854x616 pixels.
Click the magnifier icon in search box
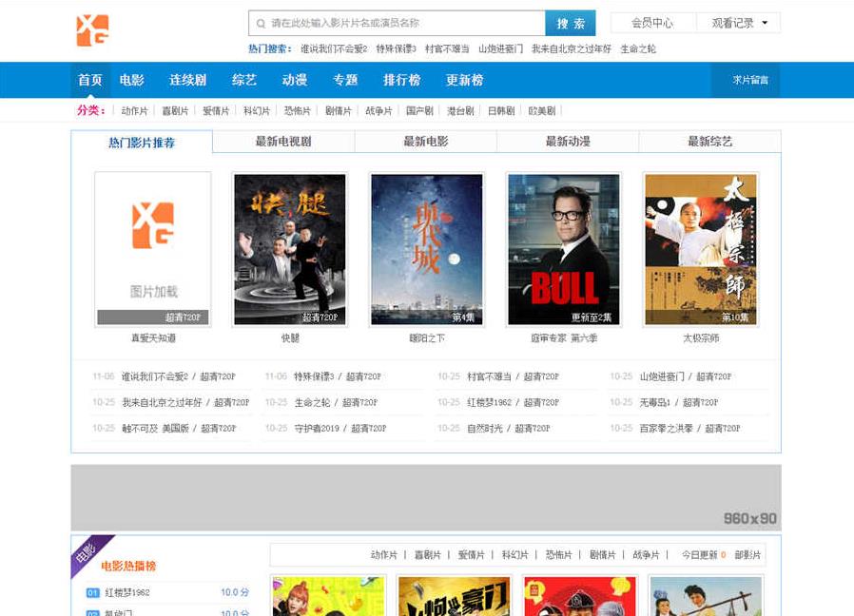click(259, 23)
